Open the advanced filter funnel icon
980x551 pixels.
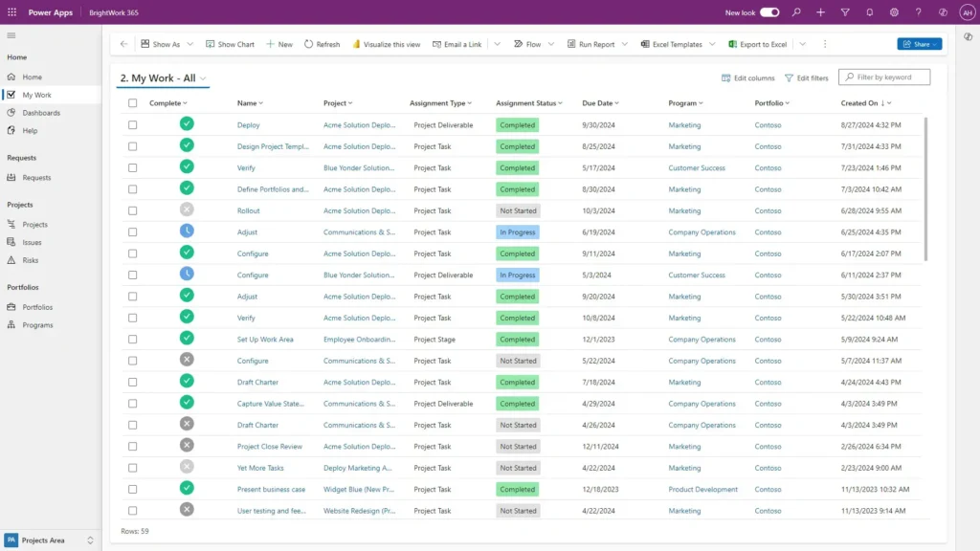(x=845, y=12)
